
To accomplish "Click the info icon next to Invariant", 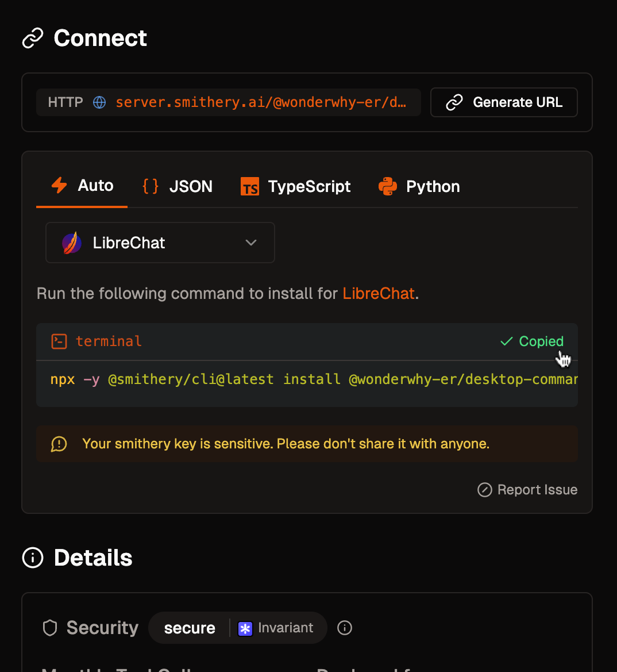I will [x=345, y=628].
